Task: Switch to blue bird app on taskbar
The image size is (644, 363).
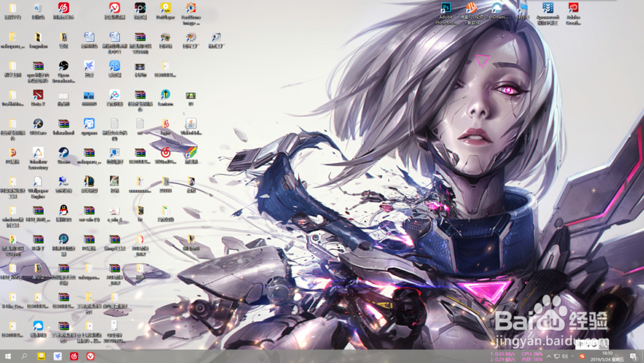Action: tap(57, 356)
